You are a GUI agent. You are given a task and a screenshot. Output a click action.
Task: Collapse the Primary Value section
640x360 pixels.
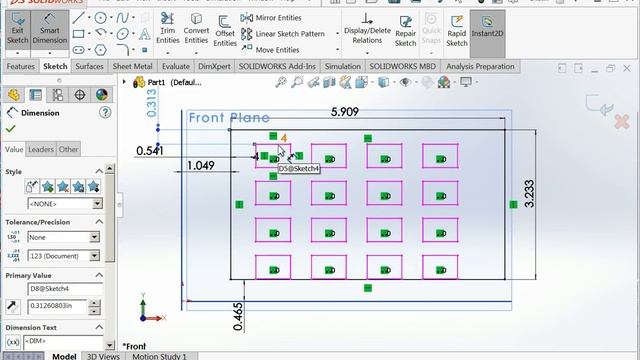(99, 275)
